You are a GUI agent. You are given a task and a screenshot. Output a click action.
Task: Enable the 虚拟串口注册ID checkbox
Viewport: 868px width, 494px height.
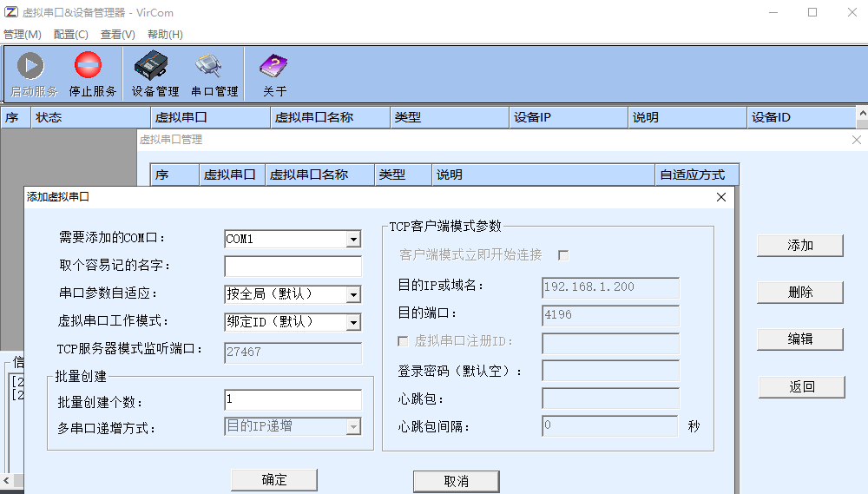(403, 341)
